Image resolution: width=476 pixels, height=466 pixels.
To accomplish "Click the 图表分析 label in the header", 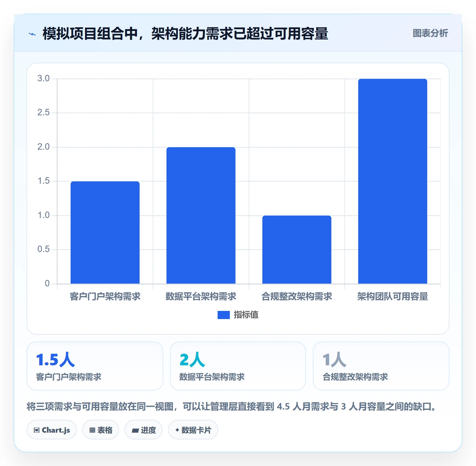I will [430, 33].
